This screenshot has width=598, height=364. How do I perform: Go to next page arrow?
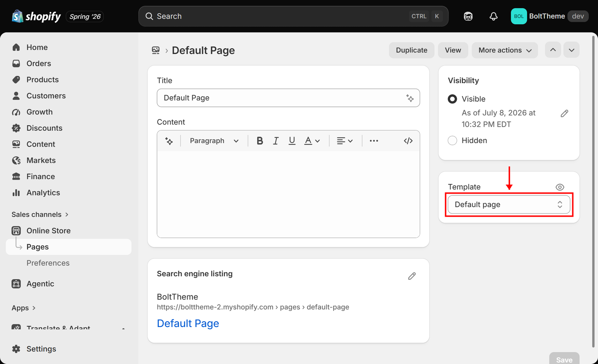pyautogui.click(x=571, y=50)
